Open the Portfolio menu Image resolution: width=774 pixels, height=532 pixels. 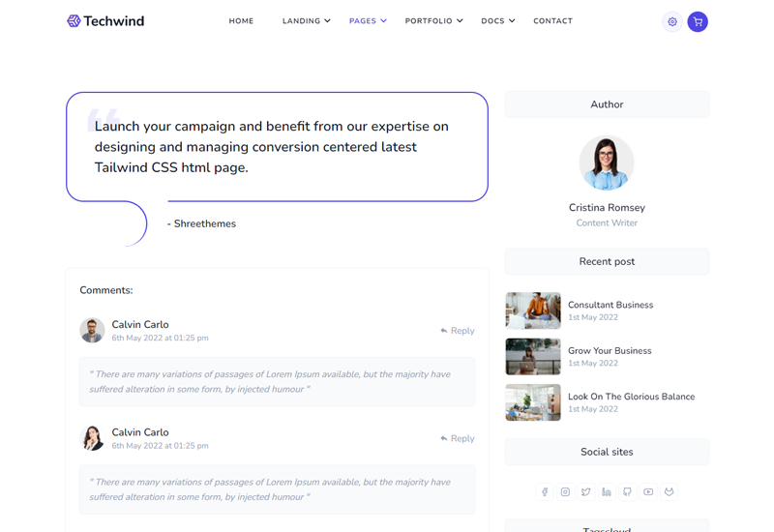click(433, 20)
